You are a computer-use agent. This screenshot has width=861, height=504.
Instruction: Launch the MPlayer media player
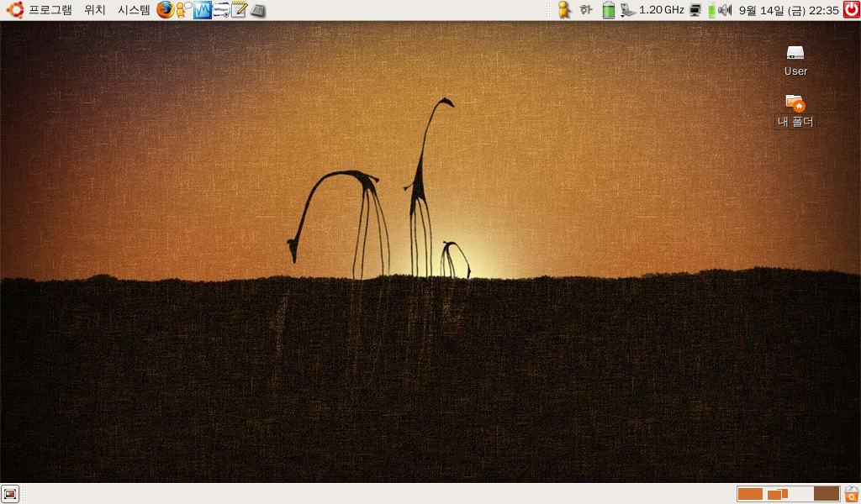point(221,10)
